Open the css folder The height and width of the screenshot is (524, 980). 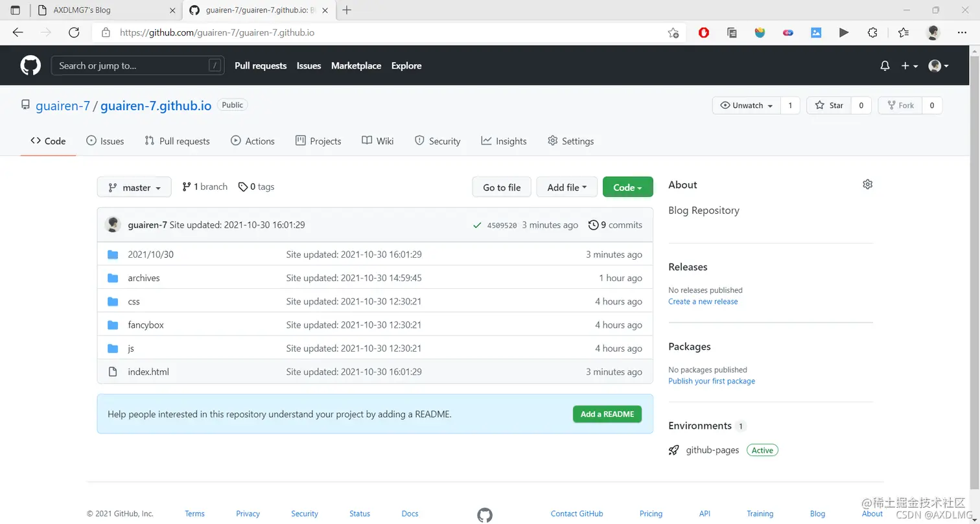click(134, 301)
